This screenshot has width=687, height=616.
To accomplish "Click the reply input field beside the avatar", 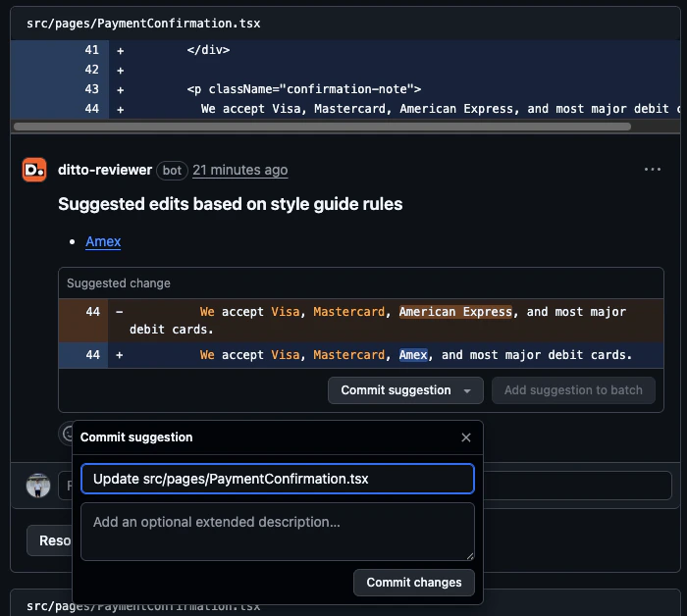I will [x=364, y=486].
